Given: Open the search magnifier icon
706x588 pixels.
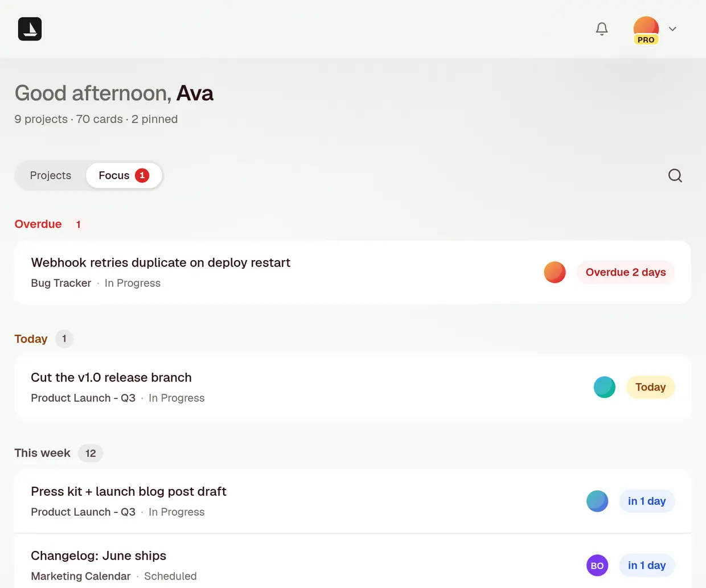Looking at the screenshot, I should (675, 175).
